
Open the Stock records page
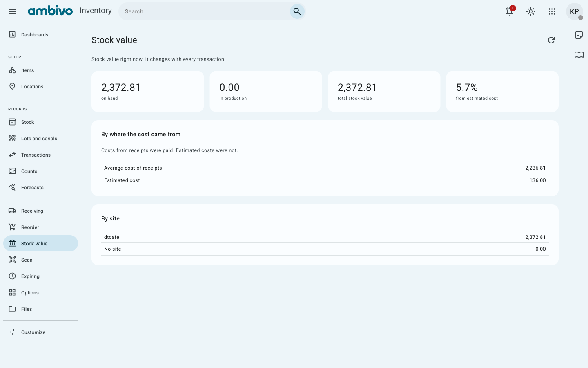coord(40,122)
